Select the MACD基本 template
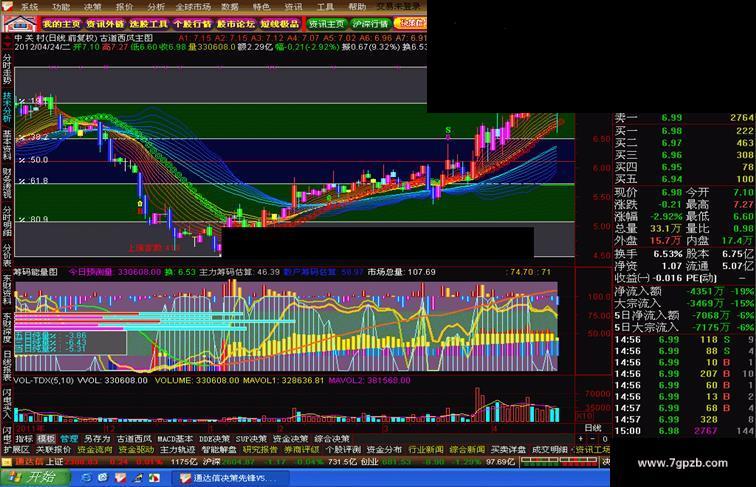Viewport: 756px width, 487px height. point(175,439)
